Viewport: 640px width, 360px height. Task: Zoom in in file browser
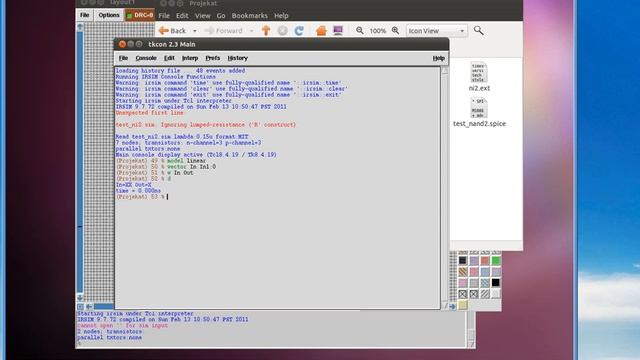[395, 31]
